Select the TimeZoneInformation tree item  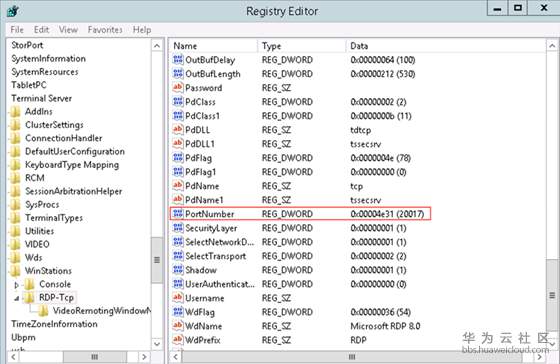pos(54,324)
